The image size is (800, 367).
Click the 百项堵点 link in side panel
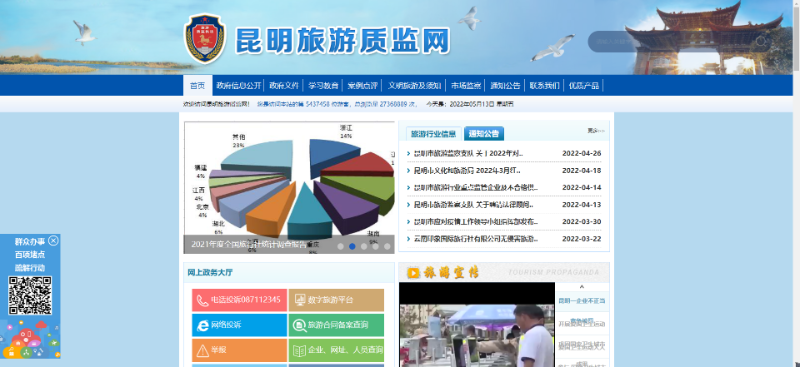tap(30, 254)
